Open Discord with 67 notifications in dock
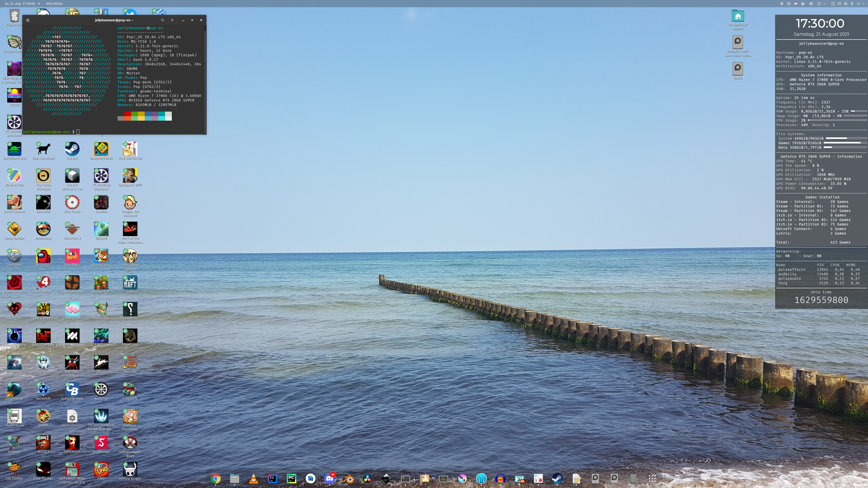The height and width of the screenshot is (488, 868). [330, 478]
